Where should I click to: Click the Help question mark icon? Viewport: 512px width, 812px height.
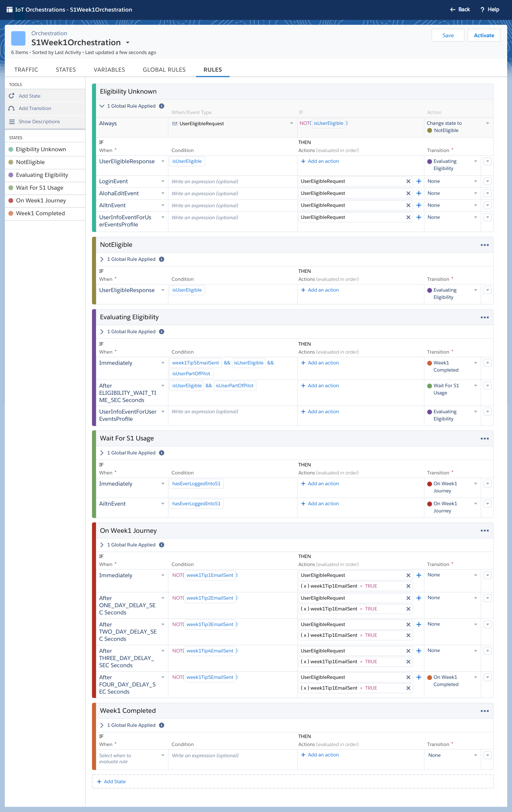tap(482, 10)
